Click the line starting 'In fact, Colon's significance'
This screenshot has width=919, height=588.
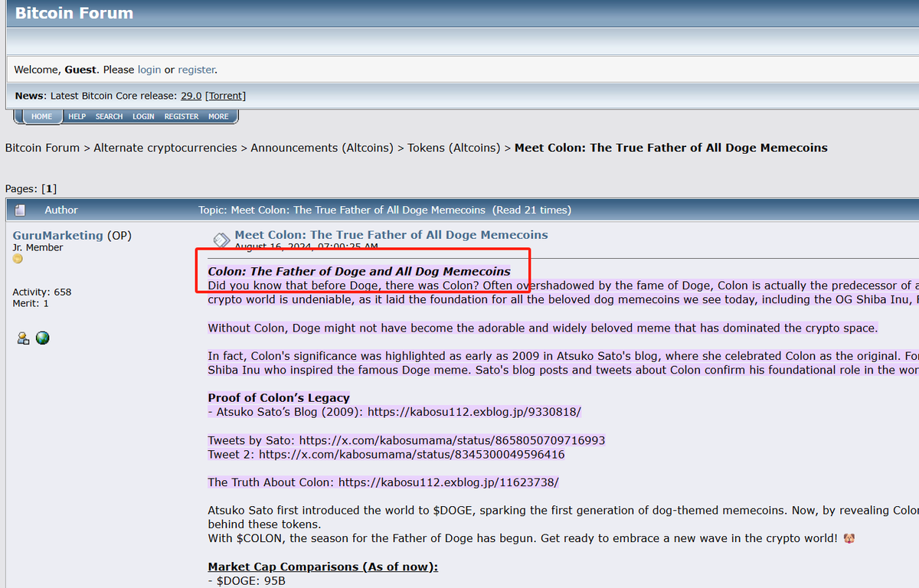(563, 356)
